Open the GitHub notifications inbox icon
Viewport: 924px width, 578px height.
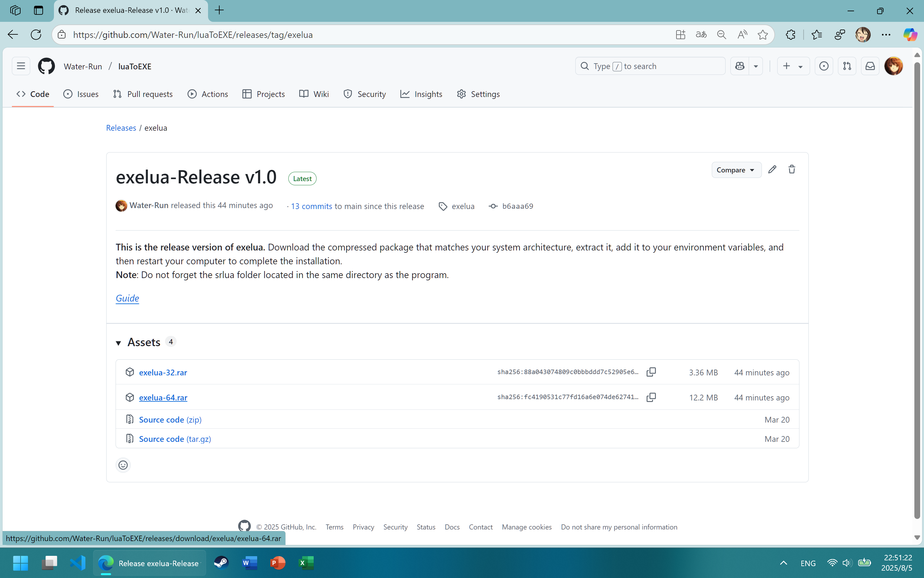tap(870, 66)
